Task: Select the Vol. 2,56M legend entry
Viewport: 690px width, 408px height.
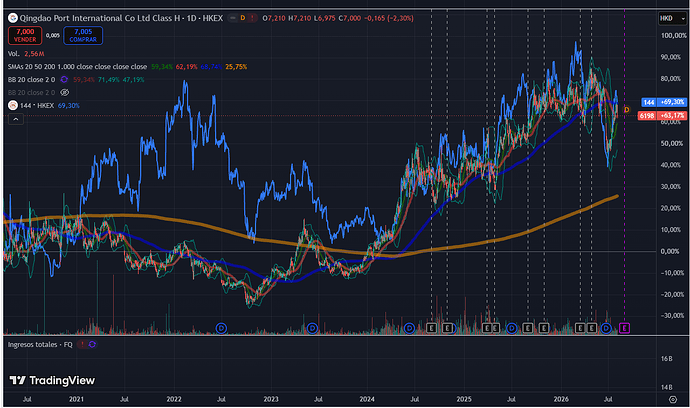Action: (26, 54)
